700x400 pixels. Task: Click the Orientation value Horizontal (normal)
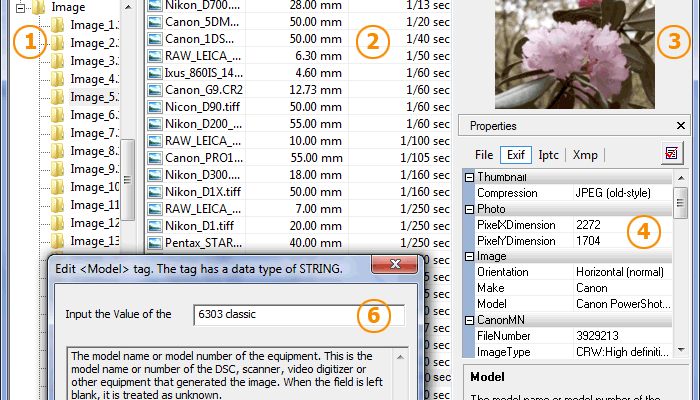[622, 272]
